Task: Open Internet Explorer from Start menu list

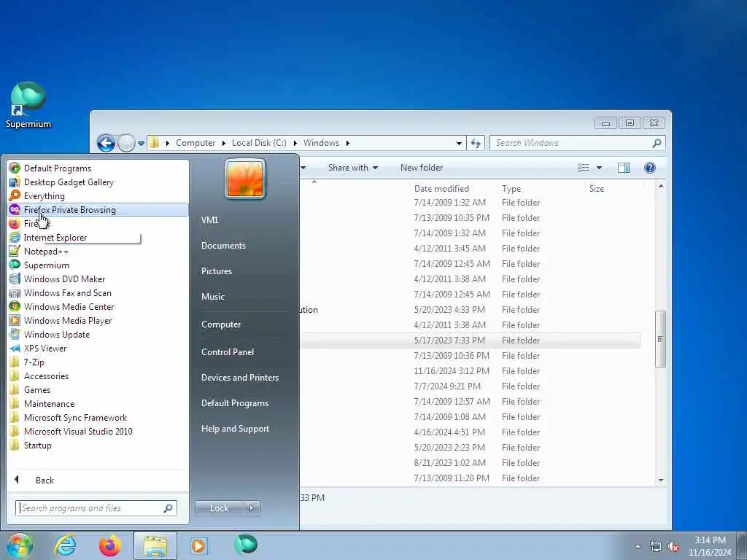Action: [x=55, y=237]
